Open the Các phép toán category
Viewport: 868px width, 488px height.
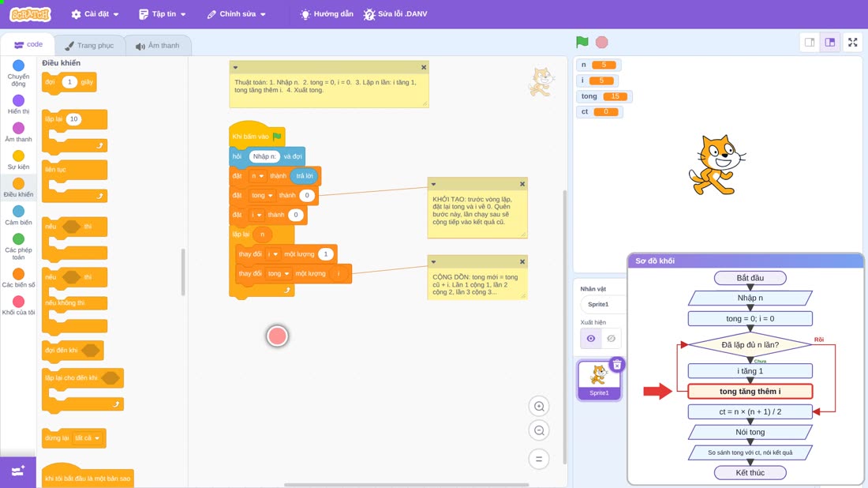(x=18, y=246)
